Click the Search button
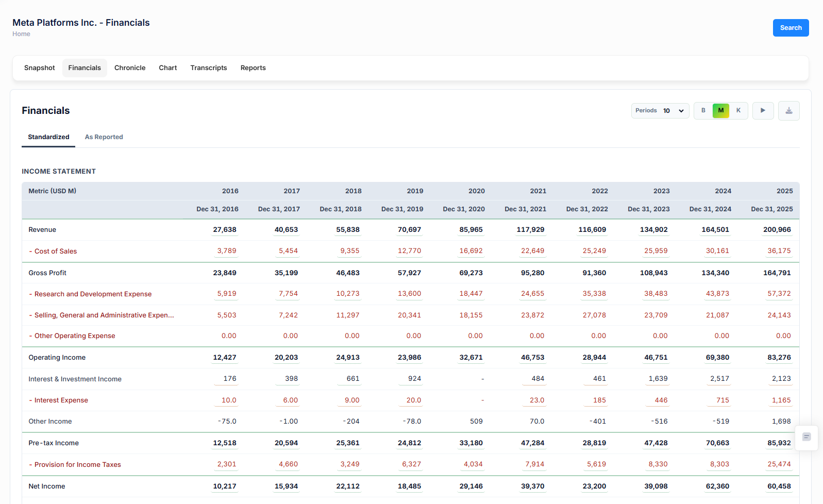Viewport: 823px width, 504px height. coord(791,28)
